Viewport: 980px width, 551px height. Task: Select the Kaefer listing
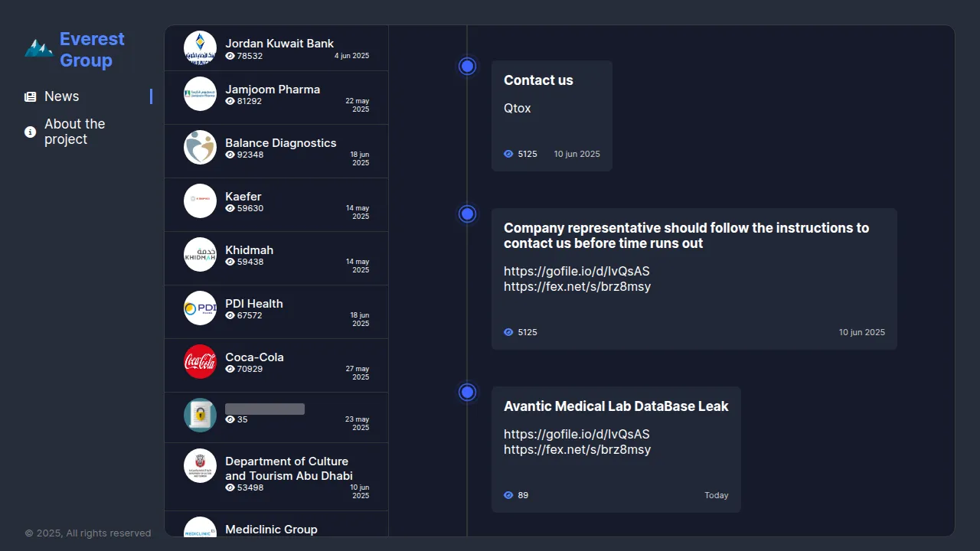(x=243, y=197)
